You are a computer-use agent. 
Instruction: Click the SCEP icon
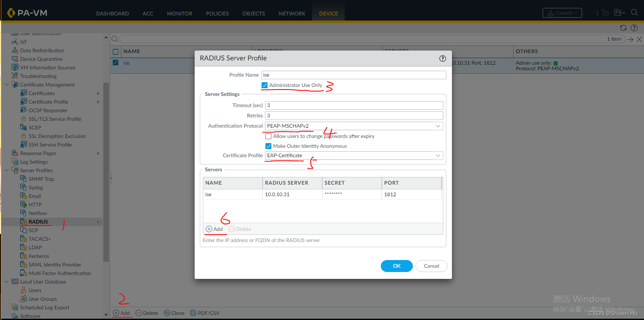click(24, 128)
